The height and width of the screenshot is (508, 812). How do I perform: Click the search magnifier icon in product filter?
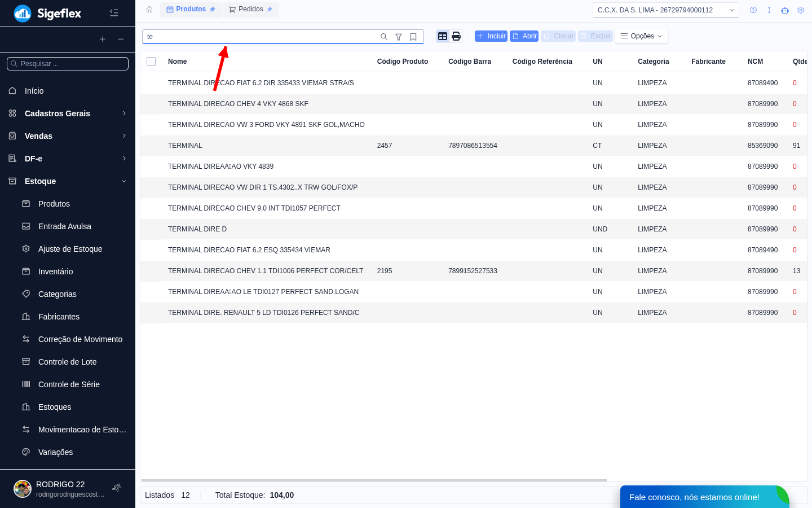[x=384, y=37]
